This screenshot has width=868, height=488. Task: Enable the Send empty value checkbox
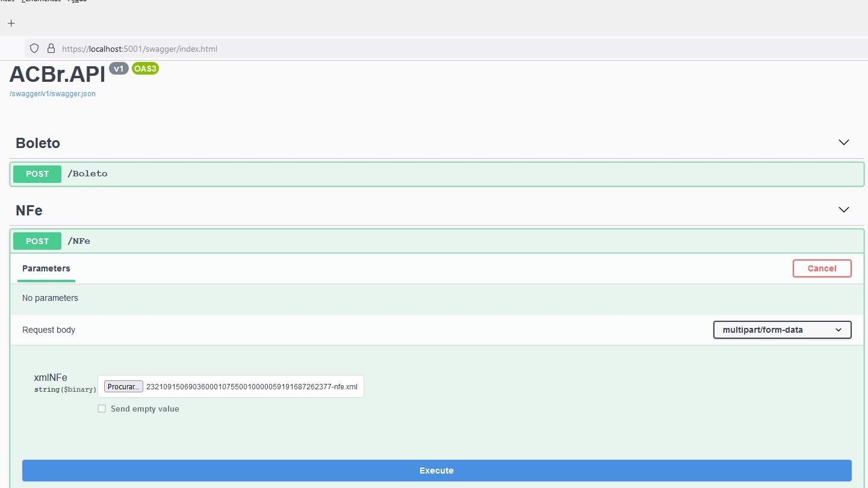[102, 409]
